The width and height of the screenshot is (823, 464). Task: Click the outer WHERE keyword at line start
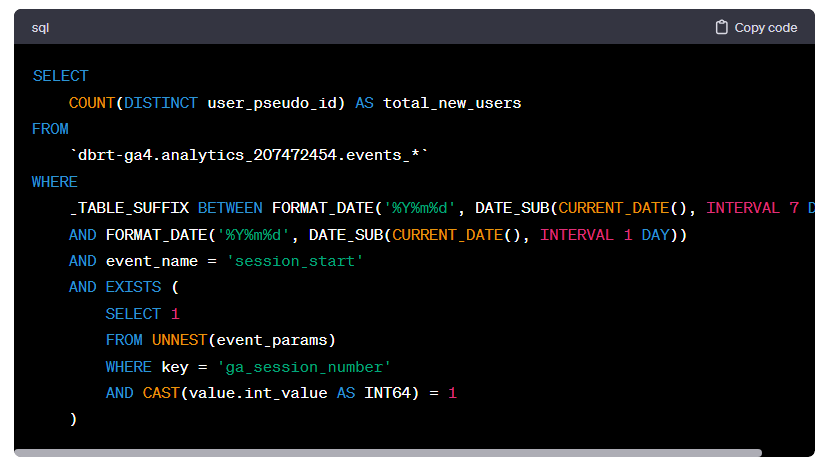point(55,182)
